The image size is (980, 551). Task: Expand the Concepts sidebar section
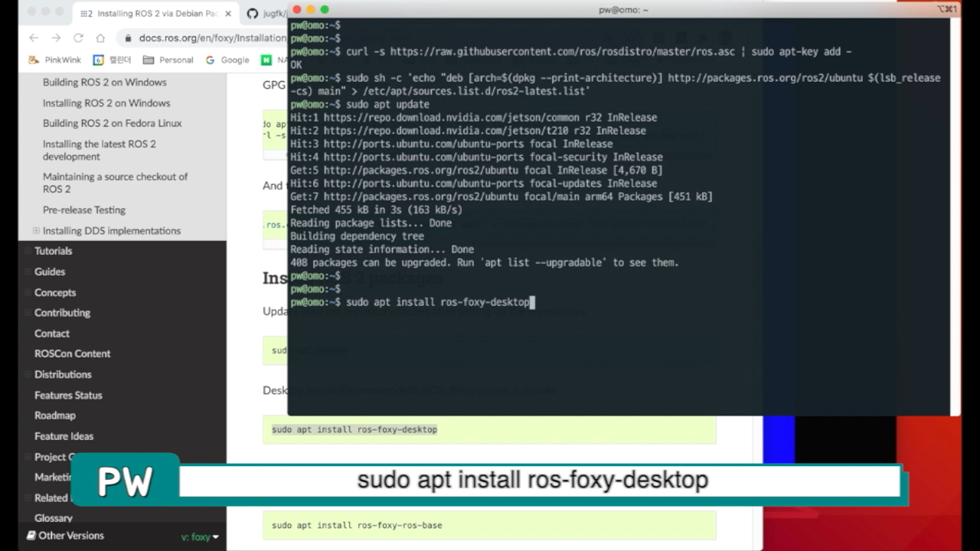pyautogui.click(x=28, y=292)
